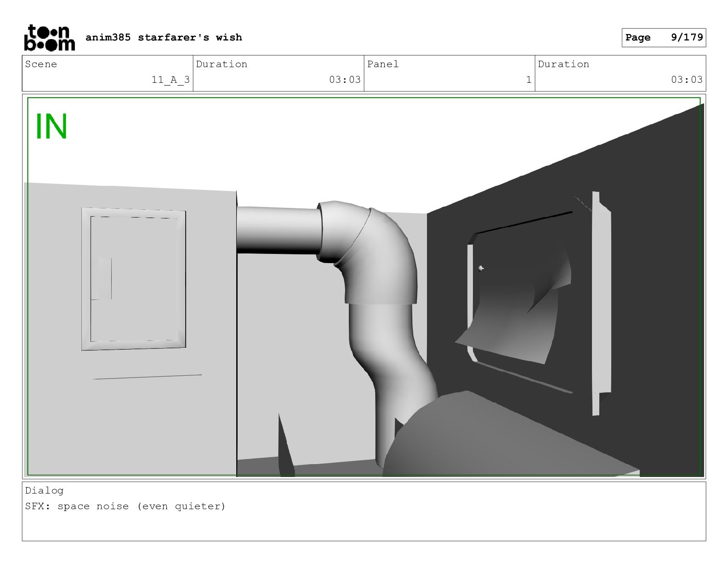Select the text "SFX: space noise (even quieter)"
The width and height of the screenshot is (728, 563).
(125, 506)
